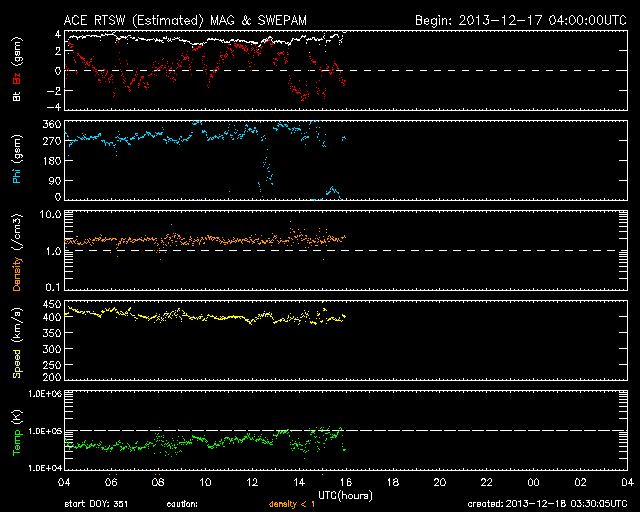Click the '180' value on Phi axis

52,161
